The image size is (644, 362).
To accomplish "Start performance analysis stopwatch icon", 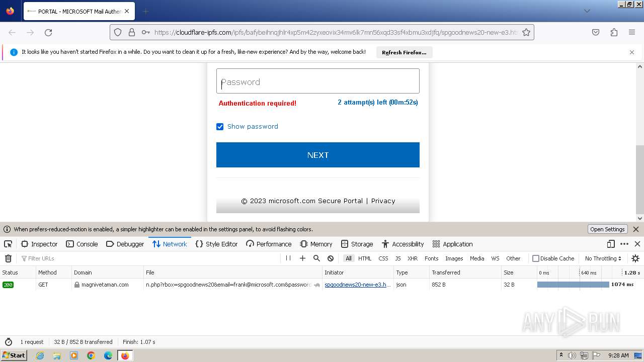I will pos(8,342).
